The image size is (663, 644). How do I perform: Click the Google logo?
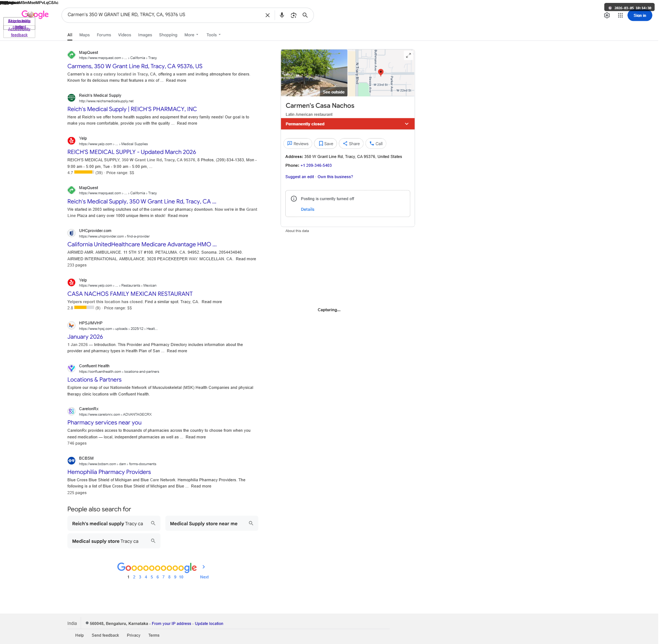pos(35,14)
